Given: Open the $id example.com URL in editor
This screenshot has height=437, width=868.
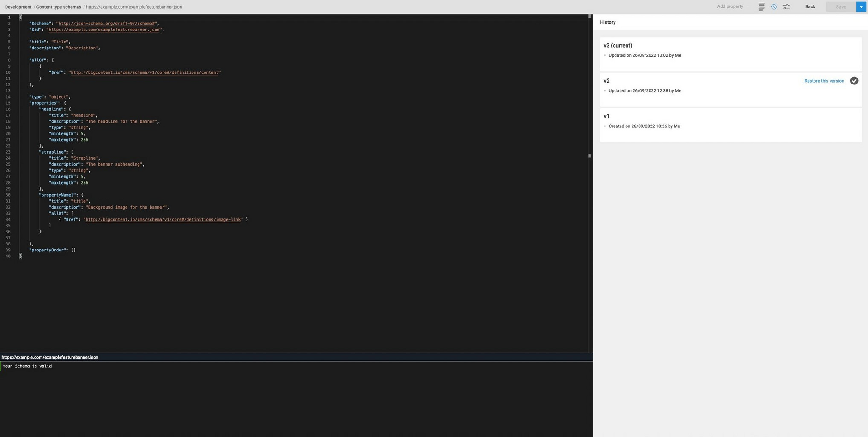Looking at the screenshot, I should pyautogui.click(x=104, y=30).
